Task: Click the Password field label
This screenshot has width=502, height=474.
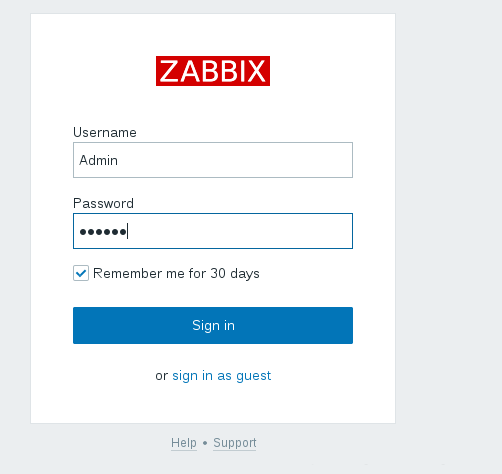Action: click(x=103, y=203)
